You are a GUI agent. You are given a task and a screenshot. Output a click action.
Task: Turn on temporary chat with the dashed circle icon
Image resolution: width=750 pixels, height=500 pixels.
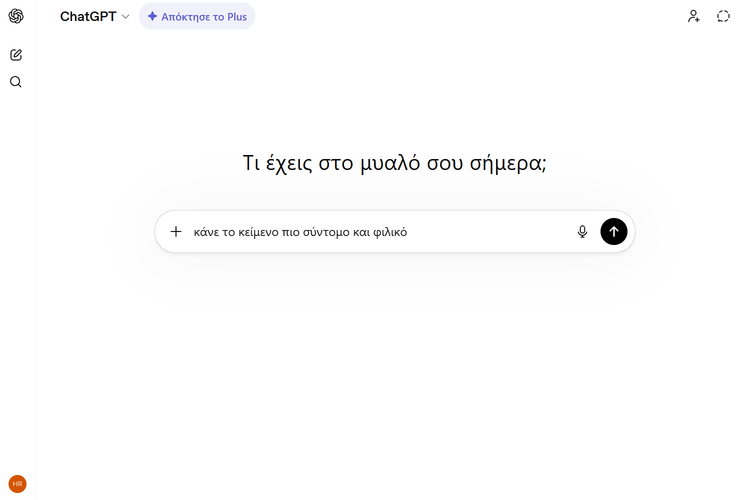click(x=723, y=16)
